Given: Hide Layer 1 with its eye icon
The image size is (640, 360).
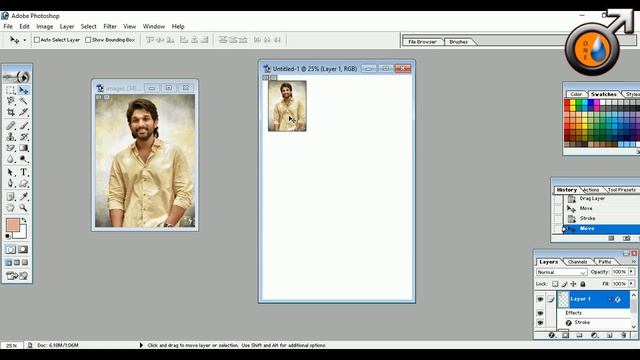Looking at the screenshot, I should pyautogui.click(x=540, y=299).
